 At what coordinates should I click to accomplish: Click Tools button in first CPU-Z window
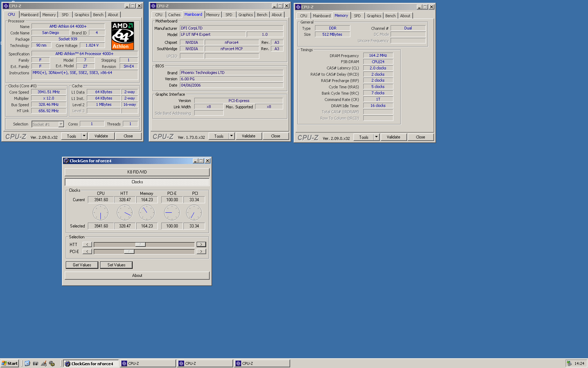point(72,136)
